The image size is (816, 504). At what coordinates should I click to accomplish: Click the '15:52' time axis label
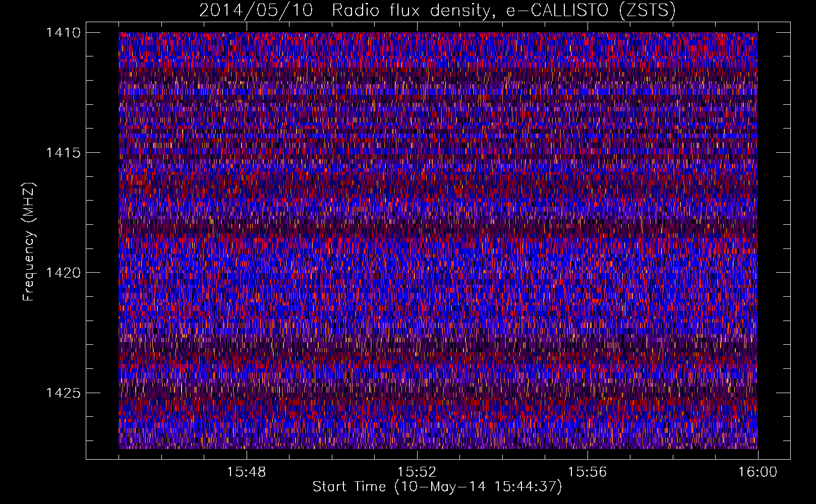[x=417, y=472]
